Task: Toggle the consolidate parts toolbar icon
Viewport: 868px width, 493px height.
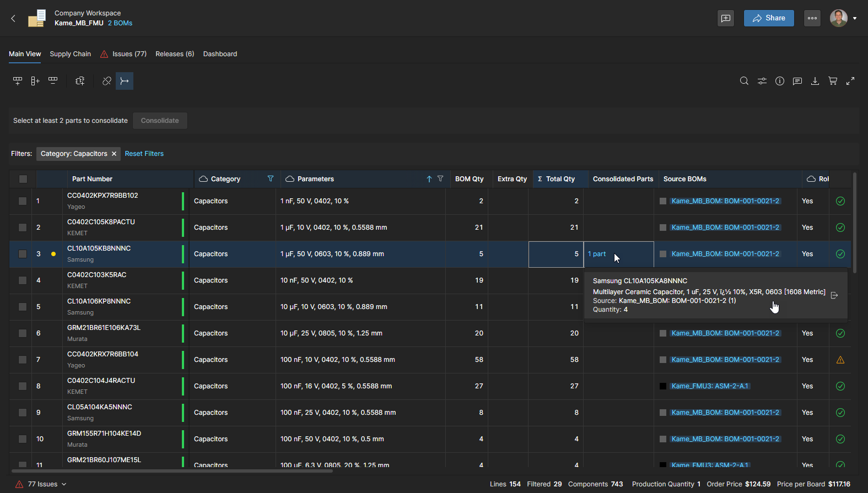Action: click(125, 81)
